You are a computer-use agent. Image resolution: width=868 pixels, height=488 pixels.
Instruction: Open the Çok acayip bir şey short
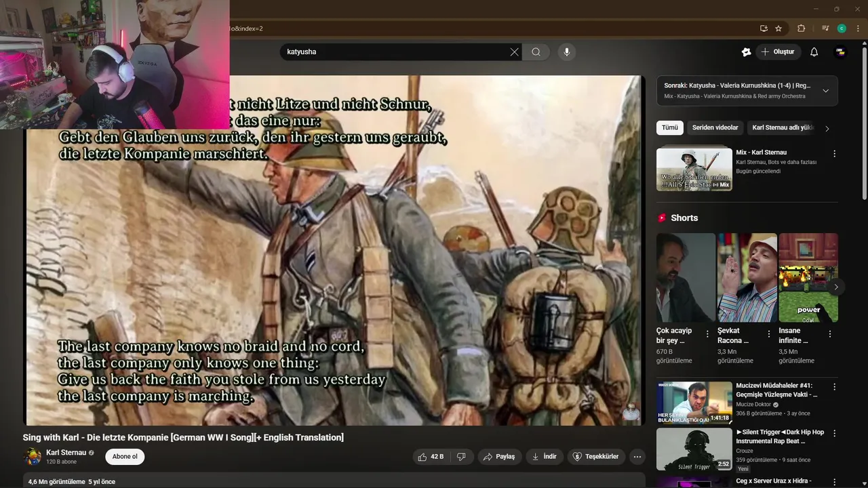coord(686,277)
